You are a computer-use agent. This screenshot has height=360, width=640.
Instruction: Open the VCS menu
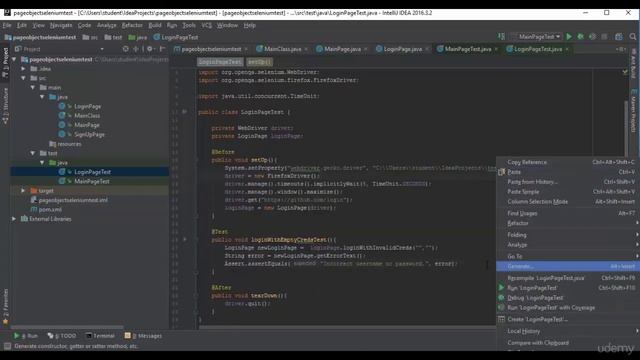207,25
